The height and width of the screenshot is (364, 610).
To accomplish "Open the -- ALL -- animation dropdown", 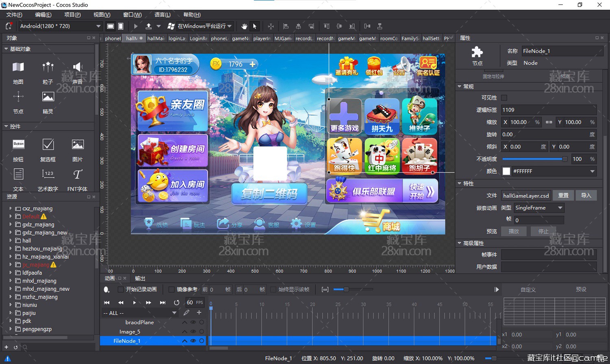I will (x=140, y=313).
